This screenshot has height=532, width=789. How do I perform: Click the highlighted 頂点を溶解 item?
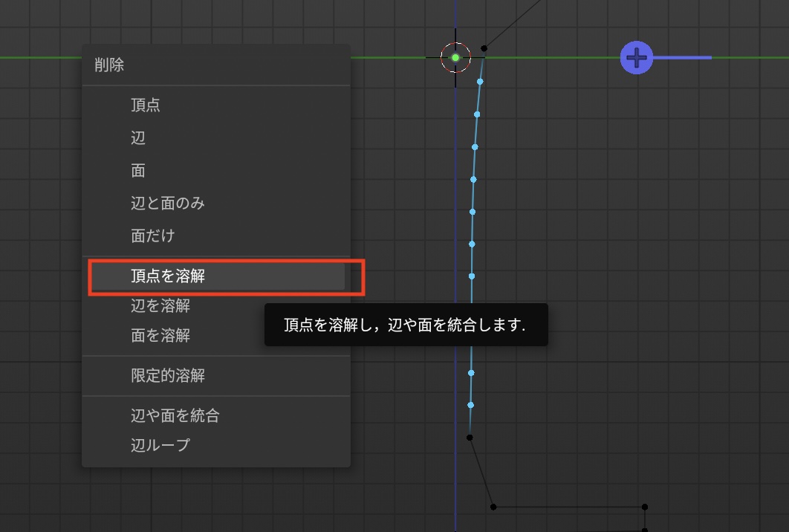pos(168,276)
